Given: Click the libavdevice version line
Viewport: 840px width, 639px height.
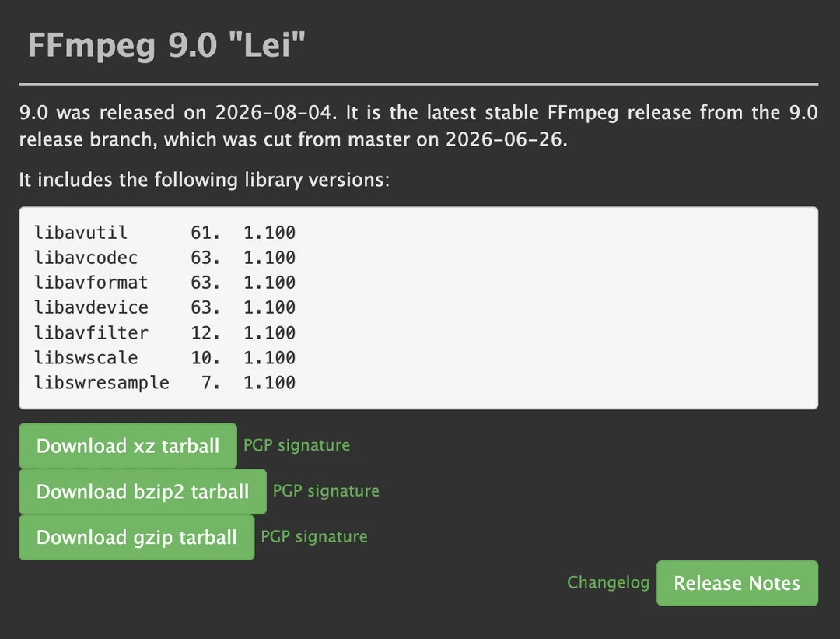Looking at the screenshot, I should point(165,307).
